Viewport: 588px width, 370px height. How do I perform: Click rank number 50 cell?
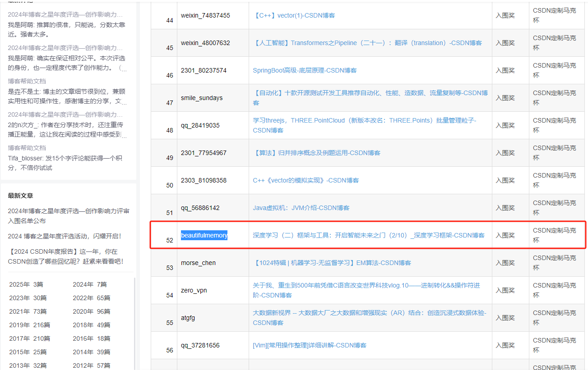164,180
